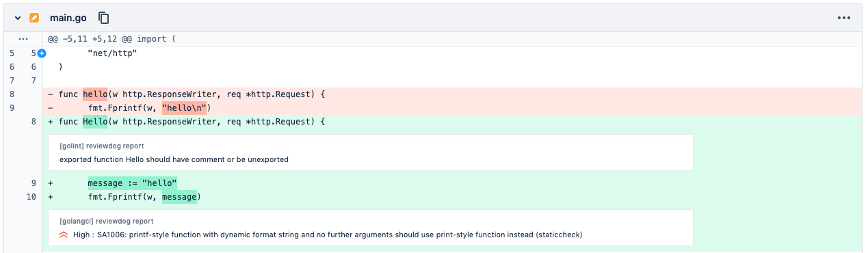868x253 pixels.
Task: Click the "net/http" import line
Action: click(x=112, y=53)
